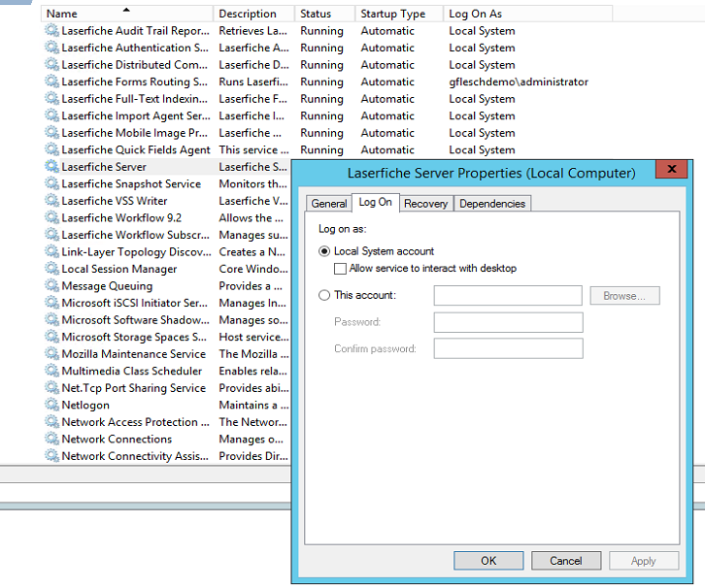Click the Browse... button
Screen dimensions: 705x588
tap(625, 296)
